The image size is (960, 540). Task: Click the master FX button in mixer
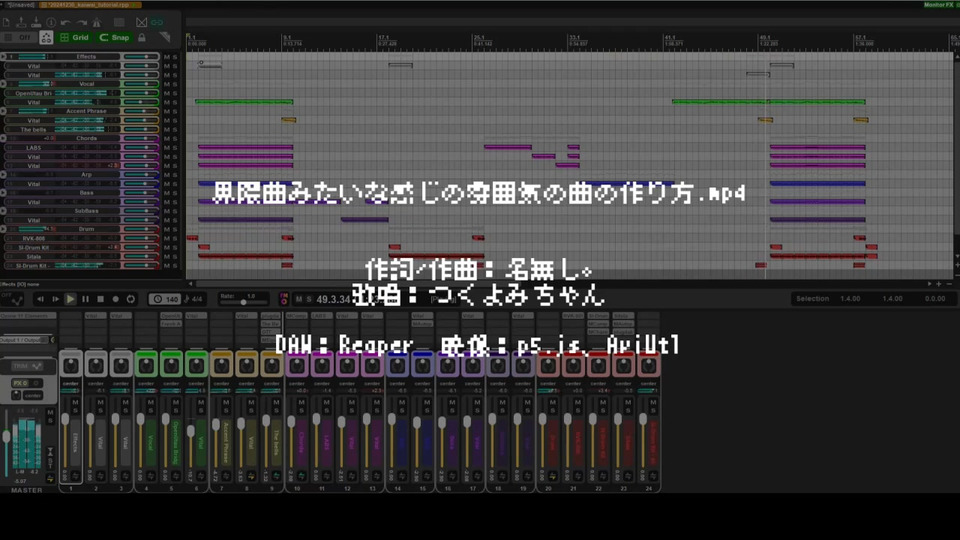tap(19, 383)
